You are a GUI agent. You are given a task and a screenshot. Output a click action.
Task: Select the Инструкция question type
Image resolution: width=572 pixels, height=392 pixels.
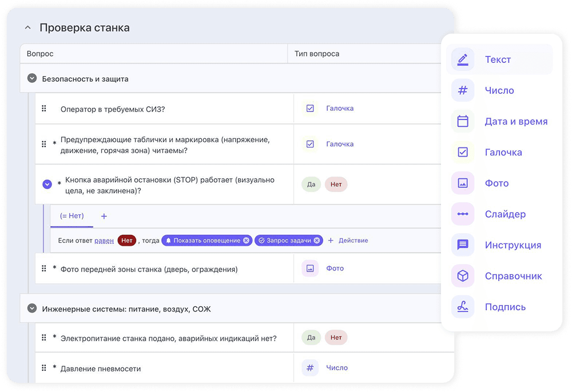(x=513, y=245)
